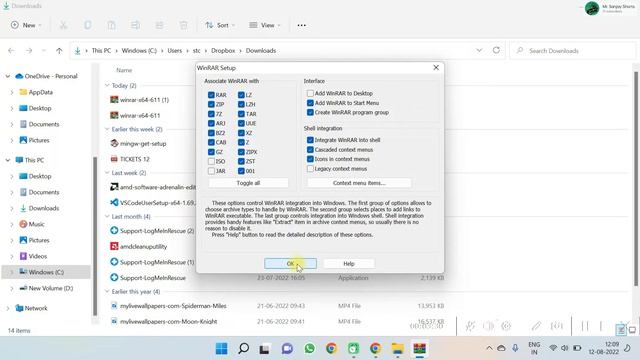Expand Network in navigation pane
This screenshot has width=640, height=360.
[8, 308]
